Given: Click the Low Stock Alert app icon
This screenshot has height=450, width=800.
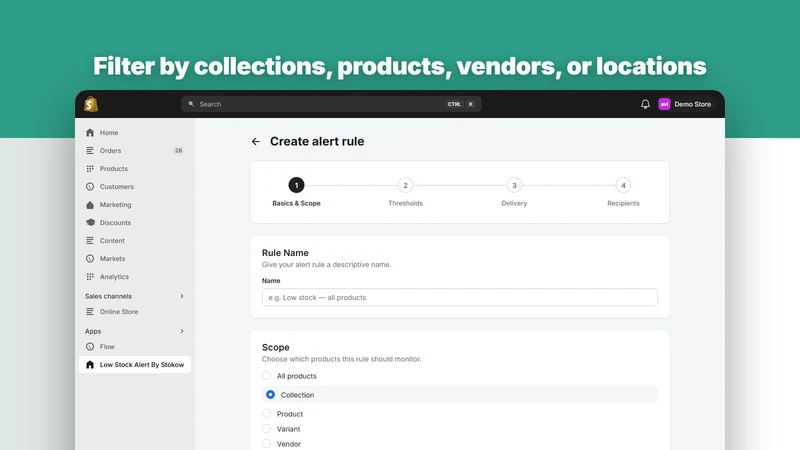Looking at the screenshot, I should click(x=90, y=365).
